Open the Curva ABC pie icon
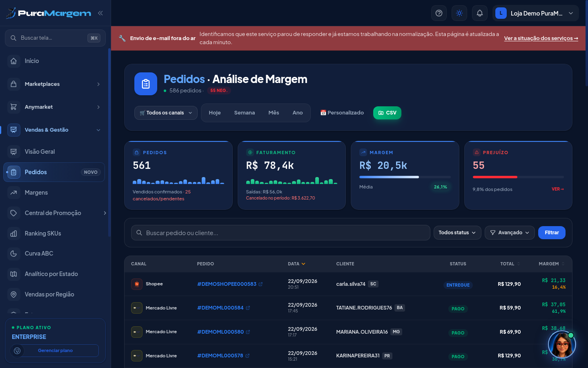 click(13, 254)
